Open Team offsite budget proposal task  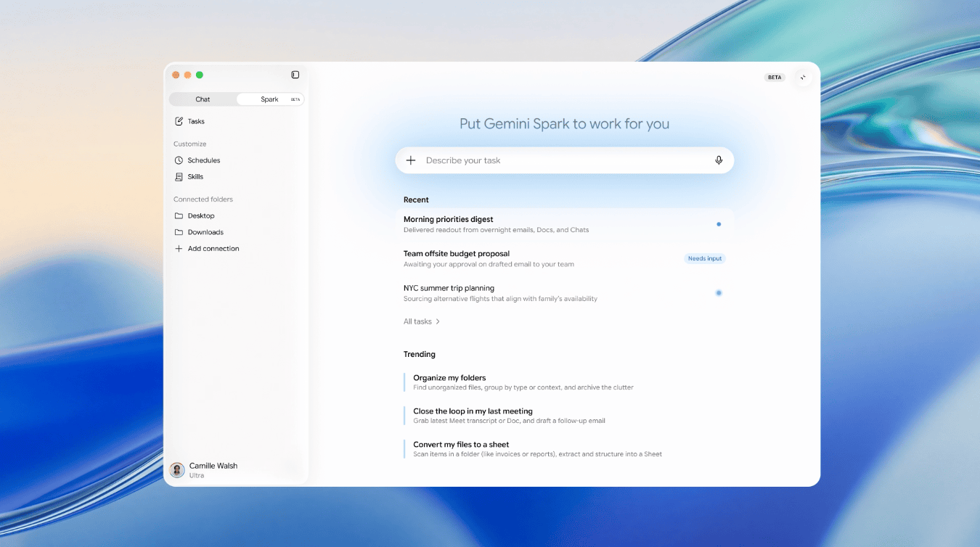pyautogui.click(x=565, y=259)
